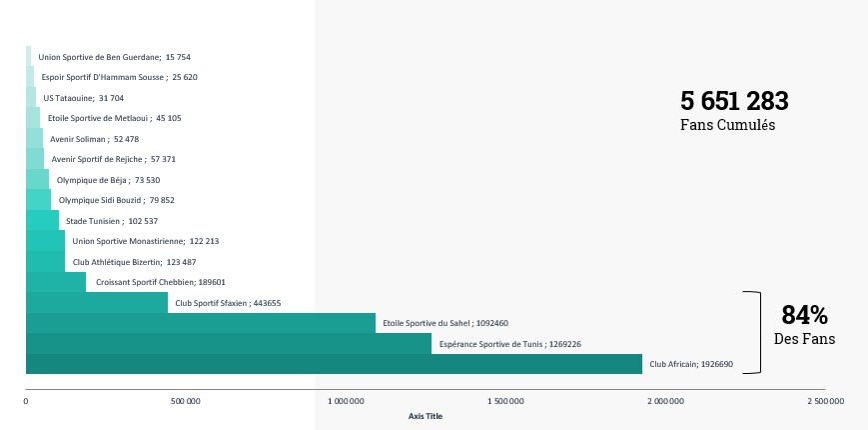Click the 'Espoir Sportif D'Hammam Sousse ; 25 620' label

pos(120,78)
